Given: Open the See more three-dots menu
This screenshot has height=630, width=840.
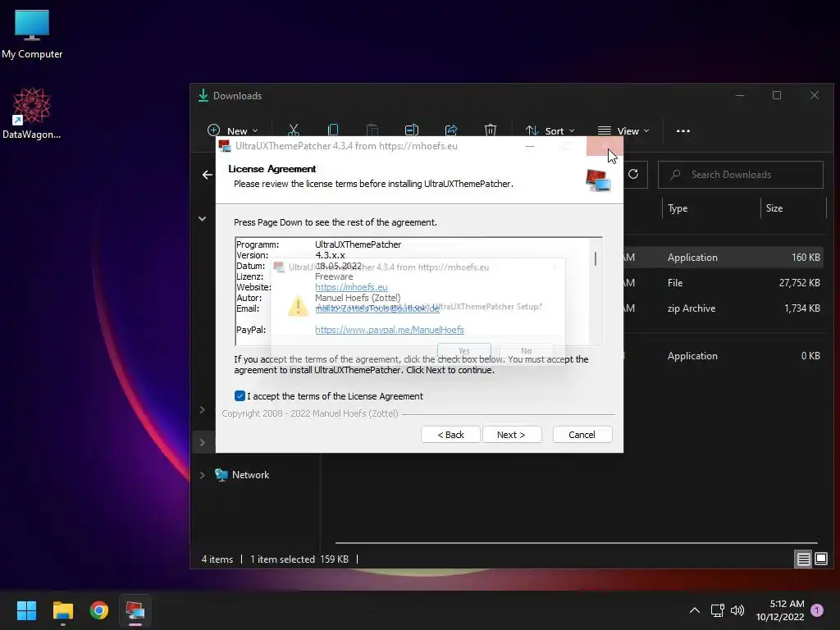Looking at the screenshot, I should [683, 130].
